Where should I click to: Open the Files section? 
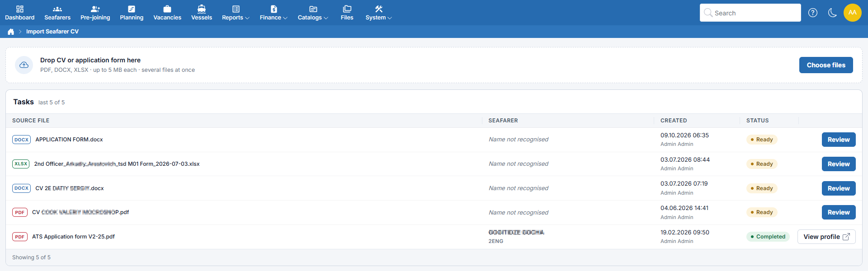coord(347,13)
